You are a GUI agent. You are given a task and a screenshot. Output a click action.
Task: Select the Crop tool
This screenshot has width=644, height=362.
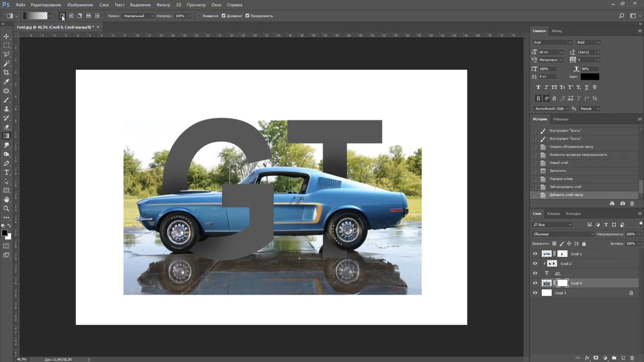(x=7, y=72)
